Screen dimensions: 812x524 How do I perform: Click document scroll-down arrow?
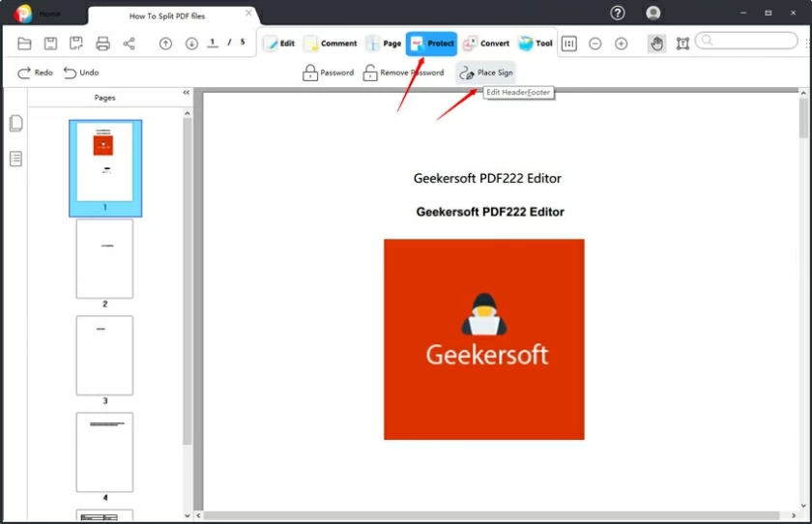(803, 506)
